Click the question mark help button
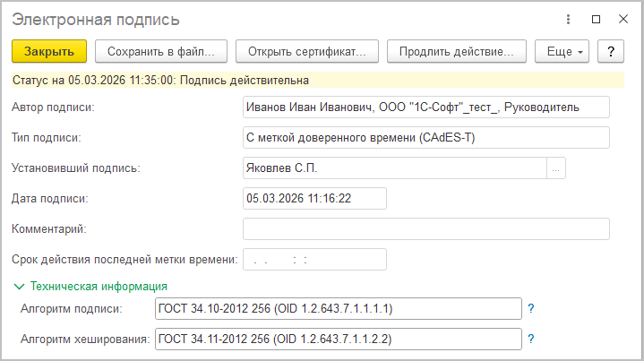Image resolution: width=644 pixels, height=361 pixels. point(610,51)
